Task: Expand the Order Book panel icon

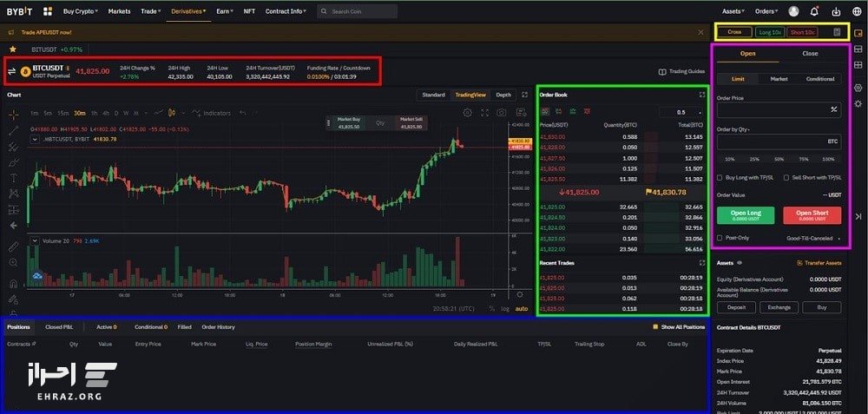Action: 702,95
